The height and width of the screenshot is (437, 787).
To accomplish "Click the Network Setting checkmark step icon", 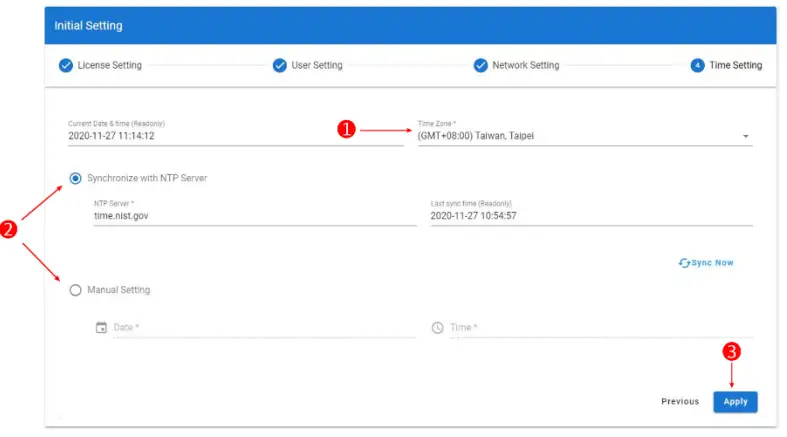I will point(480,65).
